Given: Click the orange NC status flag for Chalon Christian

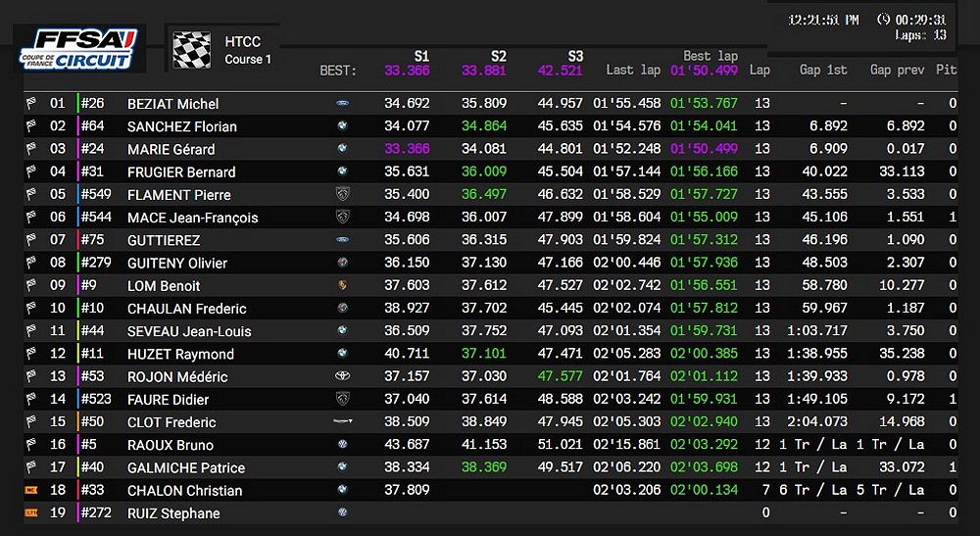Looking at the screenshot, I should [30, 490].
